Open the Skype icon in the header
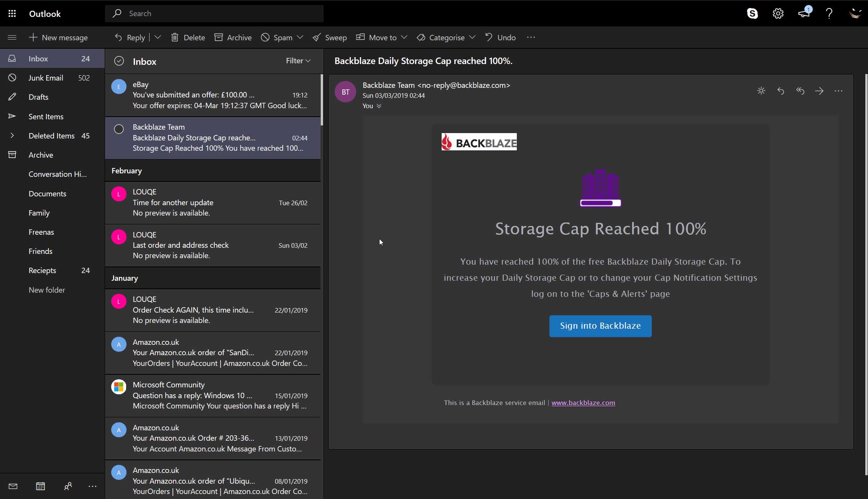The height and width of the screenshot is (499, 868). (x=752, y=13)
